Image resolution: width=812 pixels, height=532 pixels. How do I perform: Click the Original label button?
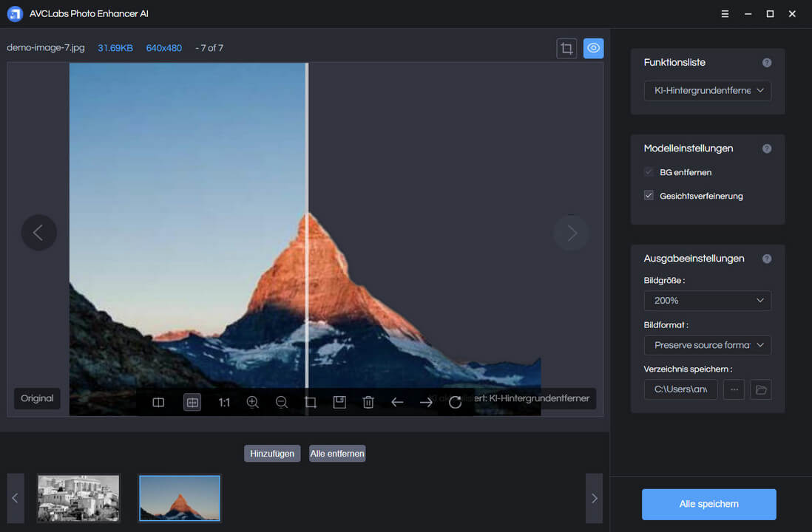(37, 398)
